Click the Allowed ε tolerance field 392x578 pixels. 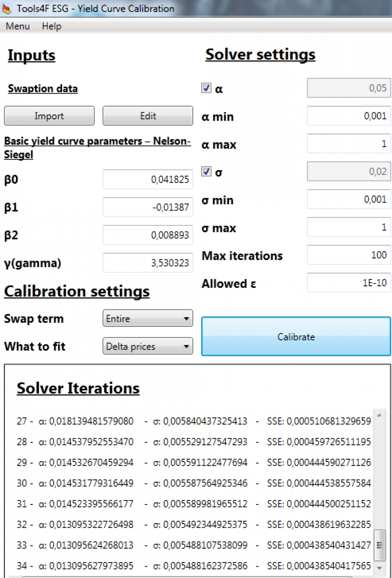(348, 283)
